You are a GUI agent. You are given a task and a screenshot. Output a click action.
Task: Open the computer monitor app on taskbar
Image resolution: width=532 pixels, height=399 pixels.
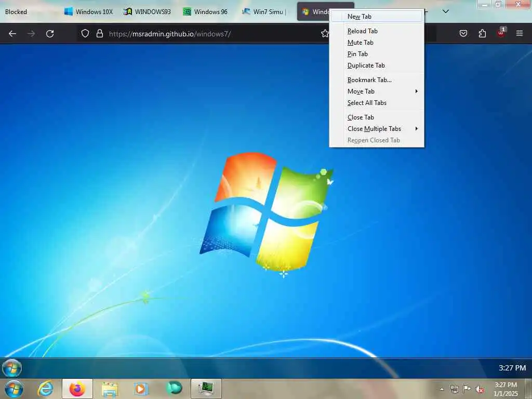[206, 389]
